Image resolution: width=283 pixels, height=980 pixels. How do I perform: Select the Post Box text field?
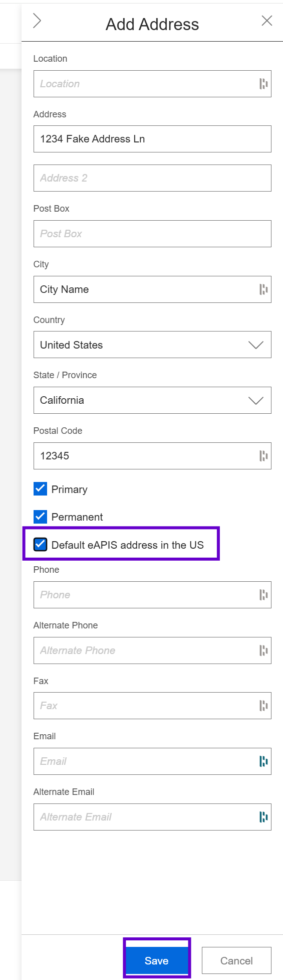click(152, 234)
